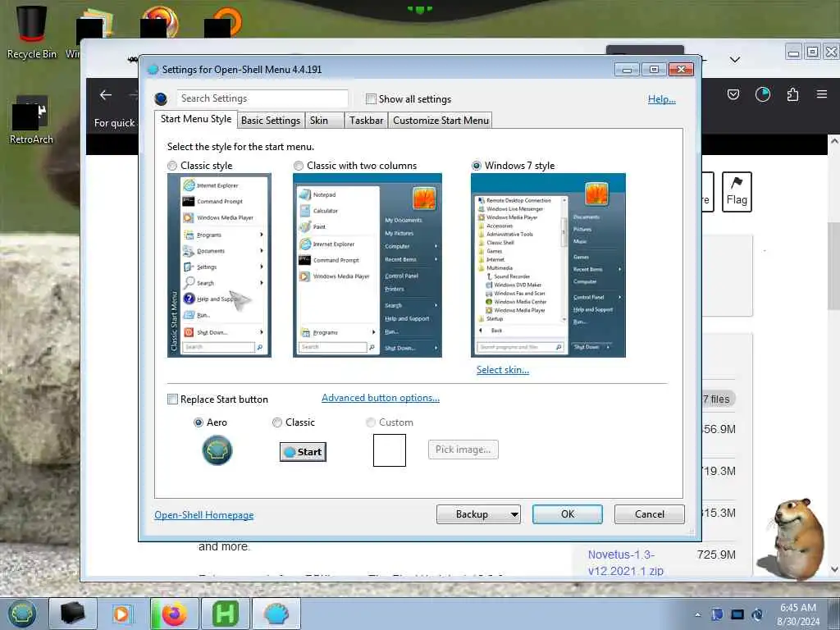
Task: Click the Classic Start button image
Action: pos(303,452)
